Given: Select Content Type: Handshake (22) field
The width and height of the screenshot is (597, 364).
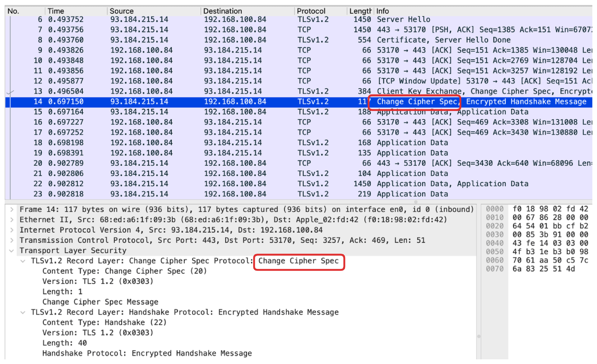Looking at the screenshot, I should tap(104, 323).
